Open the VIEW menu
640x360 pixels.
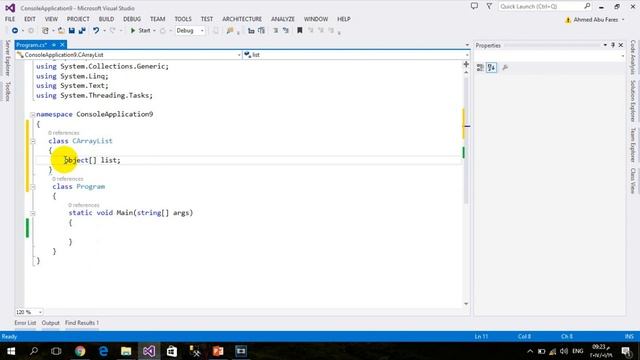click(51, 19)
